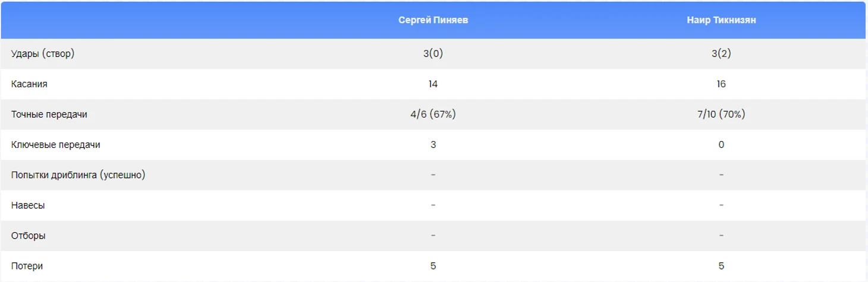The height and width of the screenshot is (282, 868).
Task: Click Пиняев's shots value 3(0)
Action: (433, 53)
